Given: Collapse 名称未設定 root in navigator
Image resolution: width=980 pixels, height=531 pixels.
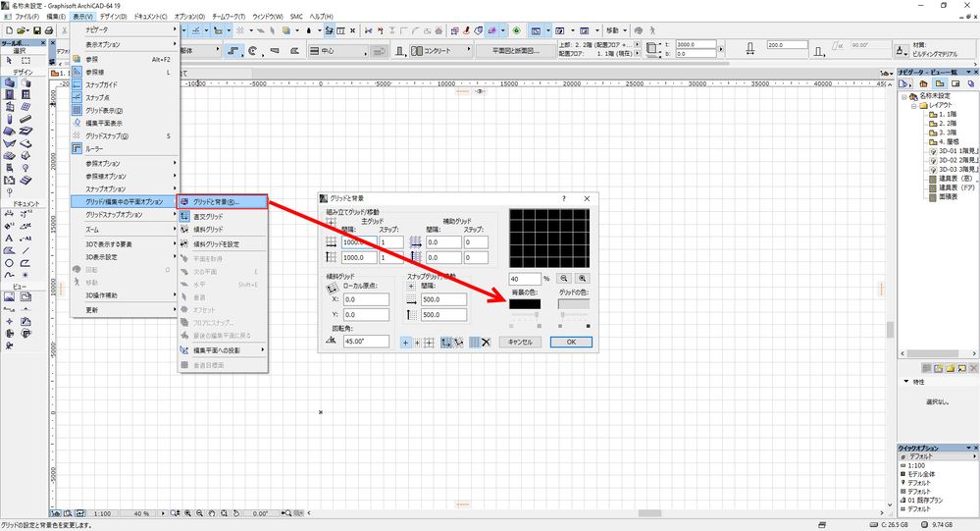Looking at the screenshot, I should point(903,96).
